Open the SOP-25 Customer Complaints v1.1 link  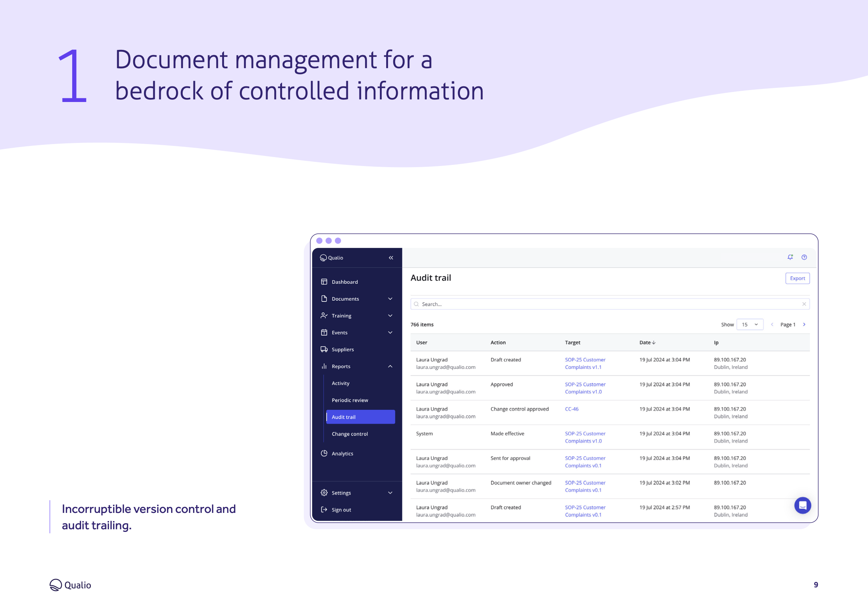(585, 363)
